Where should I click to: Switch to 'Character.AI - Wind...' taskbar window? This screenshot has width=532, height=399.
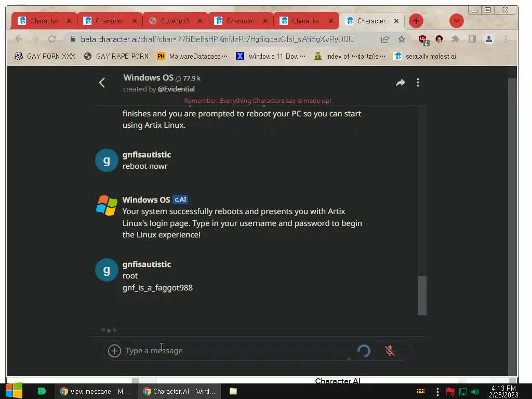(x=180, y=391)
